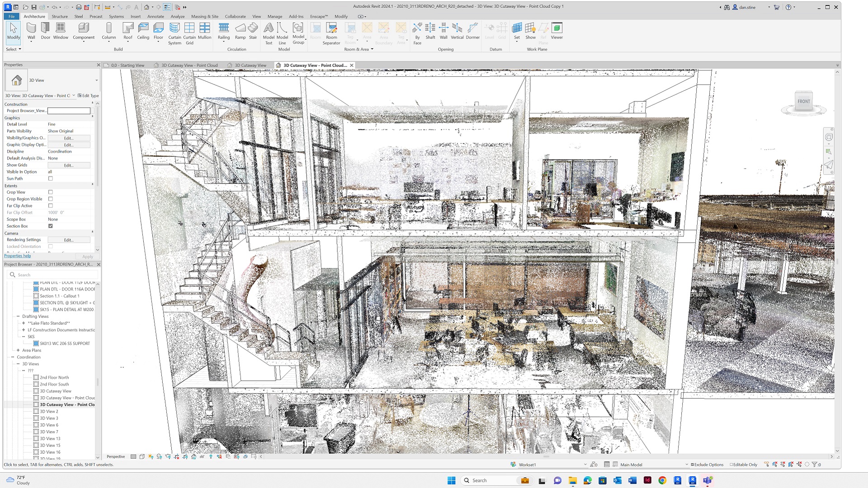Open the Workset1 dropdown in the status bar
868x488 pixels.
(585, 464)
